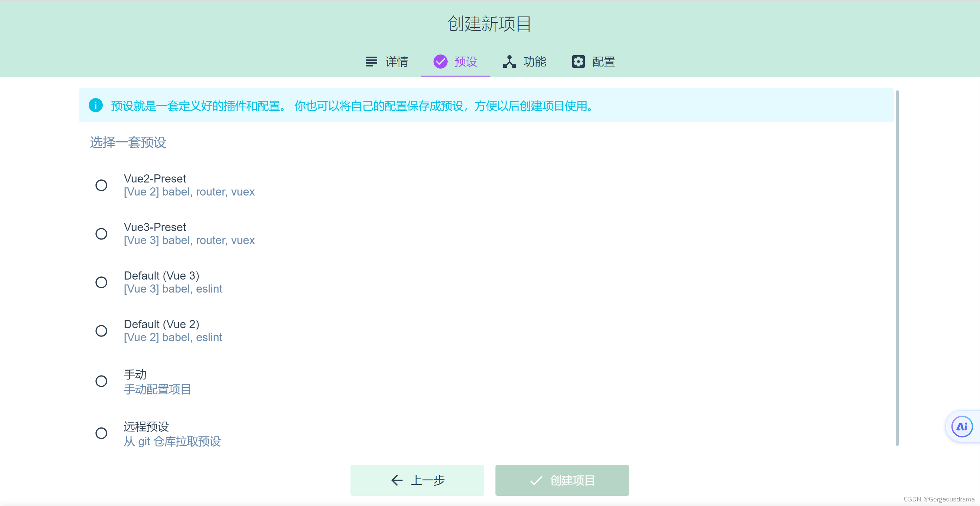Click the details list icon
980x506 pixels.
371,61
